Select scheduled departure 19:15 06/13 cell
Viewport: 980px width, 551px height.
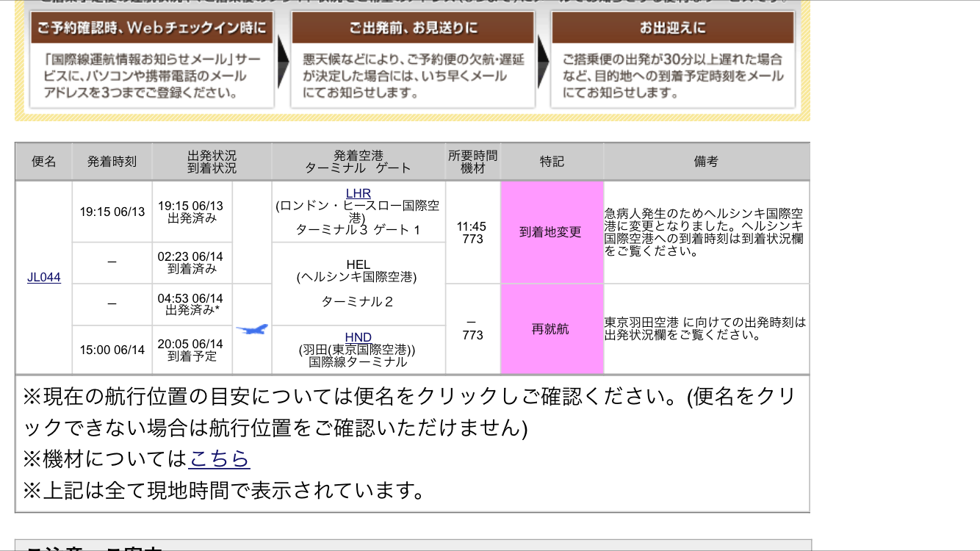[112, 212]
